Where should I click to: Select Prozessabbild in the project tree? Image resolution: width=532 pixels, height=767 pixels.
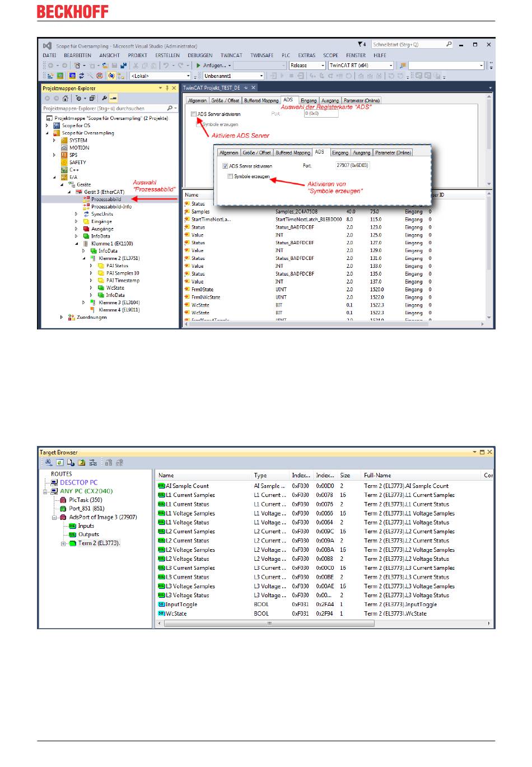click(x=106, y=199)
